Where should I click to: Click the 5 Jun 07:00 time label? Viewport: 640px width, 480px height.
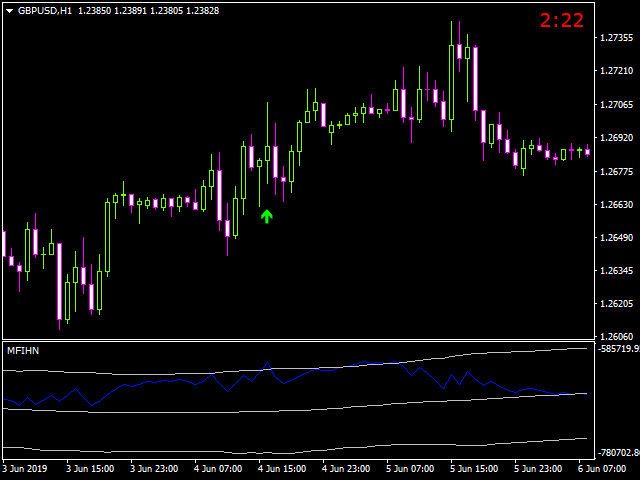pyautogui.click(x=410, y=469)
